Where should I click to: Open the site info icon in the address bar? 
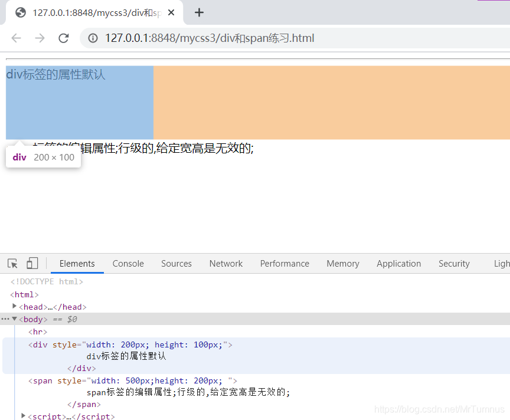[93, 38]
